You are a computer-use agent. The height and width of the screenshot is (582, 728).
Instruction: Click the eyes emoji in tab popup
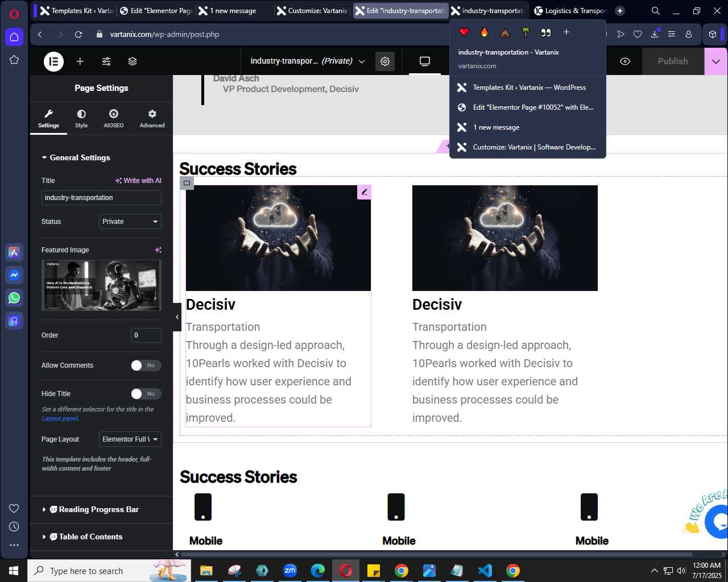pyautogui.click(x=546, y=32)
